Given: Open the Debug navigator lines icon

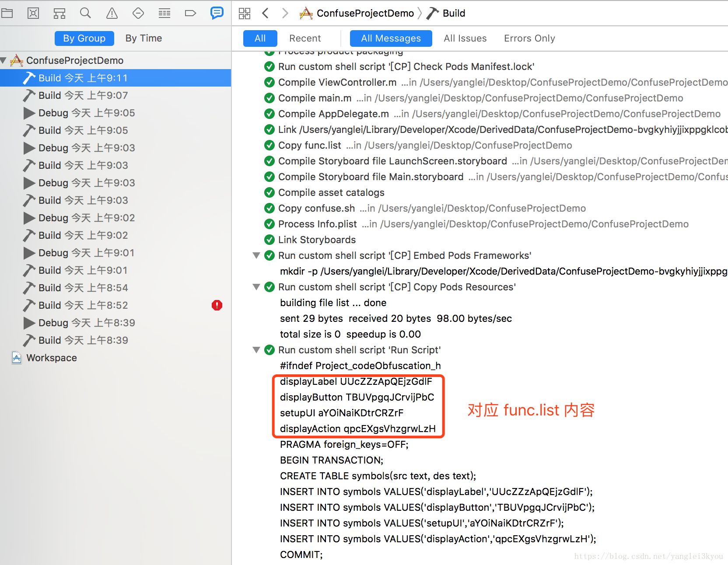Looking at the screenshot, I should 164,13.
